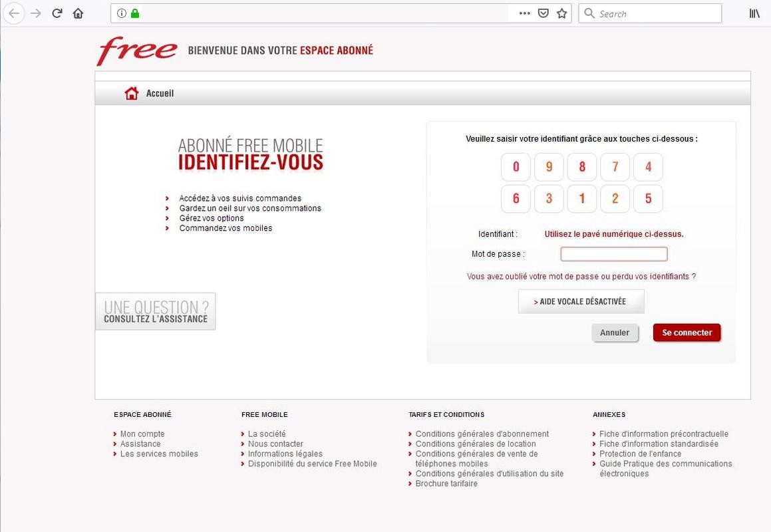Screen dimensions: 771x532
Task: Open Fiche d'information standardisée link
Action: pos(659,444)
